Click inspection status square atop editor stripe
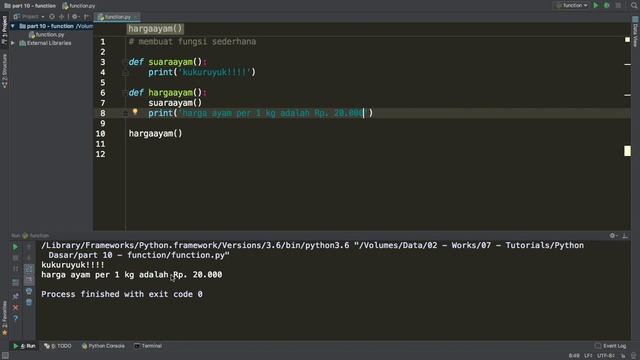The height and width of the screenshot is (360, 640). (x=627, y=40)
